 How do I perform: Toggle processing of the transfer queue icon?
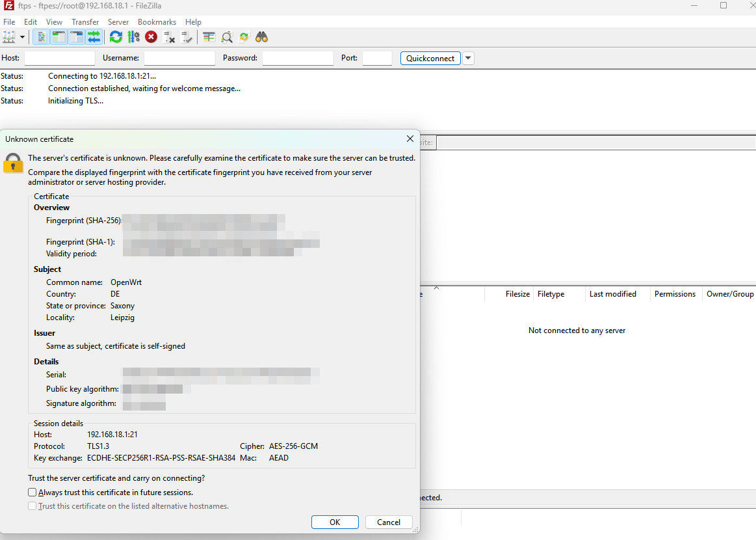[133, 37]
